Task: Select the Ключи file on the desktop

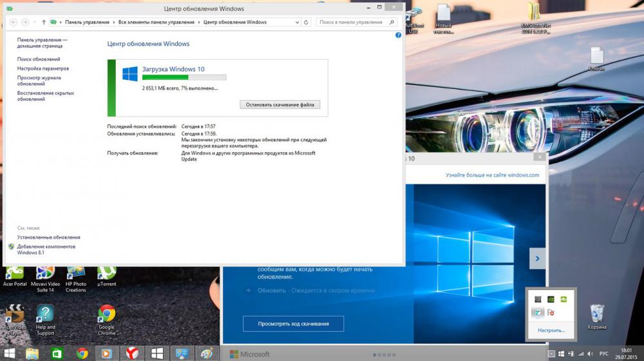Action: [597, 59]
